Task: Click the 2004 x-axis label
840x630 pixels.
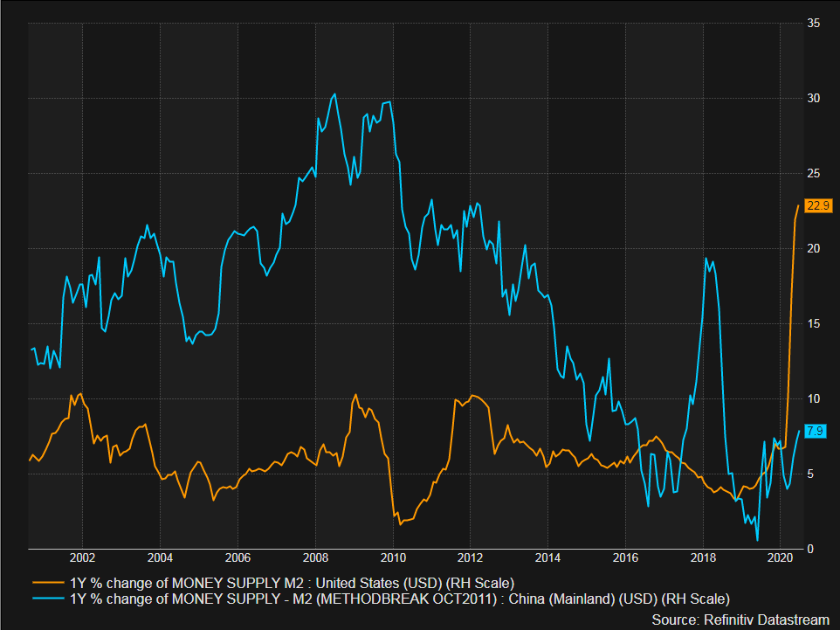Action: pos(160,557)
